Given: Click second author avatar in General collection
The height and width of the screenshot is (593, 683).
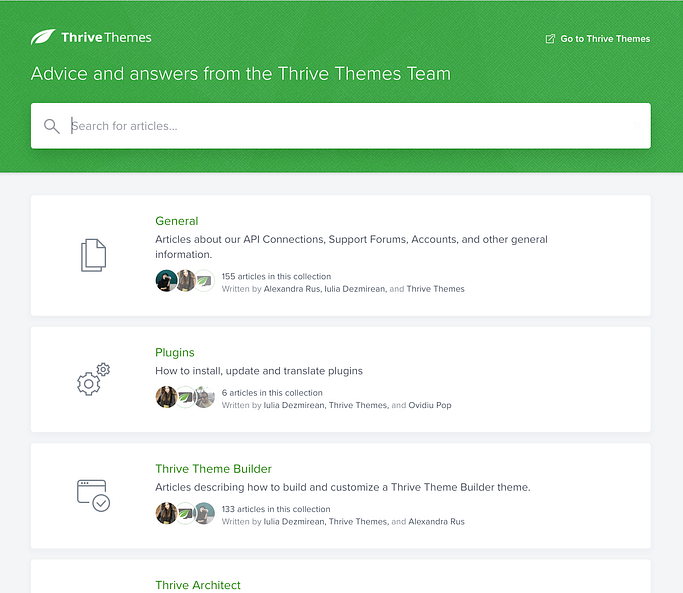Looking at the screenshot, I should pos(186,281).
